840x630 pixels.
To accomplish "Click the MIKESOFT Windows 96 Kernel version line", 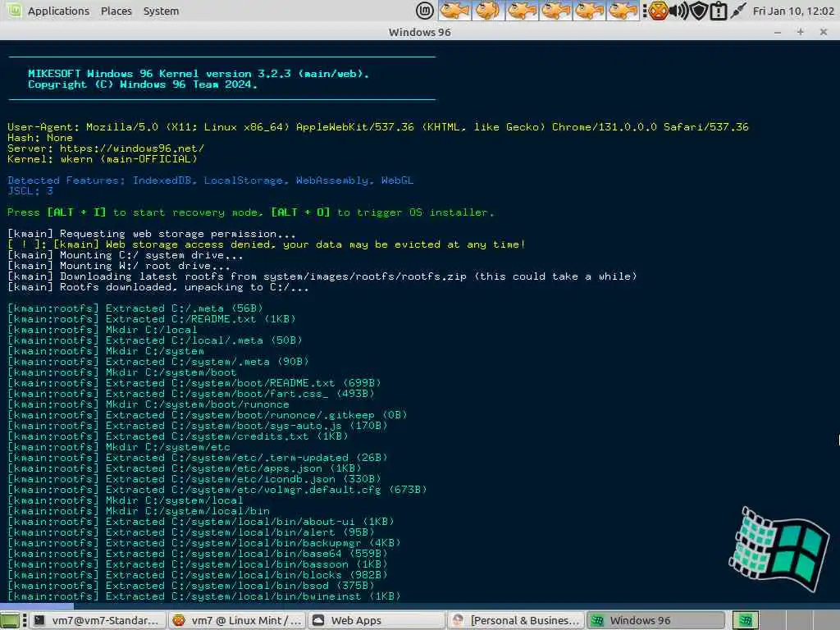I will coord(199,73).
